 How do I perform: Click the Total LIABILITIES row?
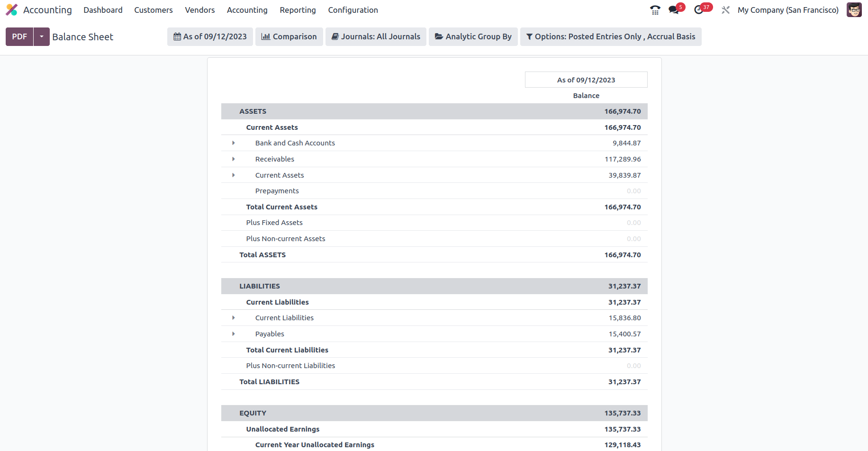pos(434,382)
